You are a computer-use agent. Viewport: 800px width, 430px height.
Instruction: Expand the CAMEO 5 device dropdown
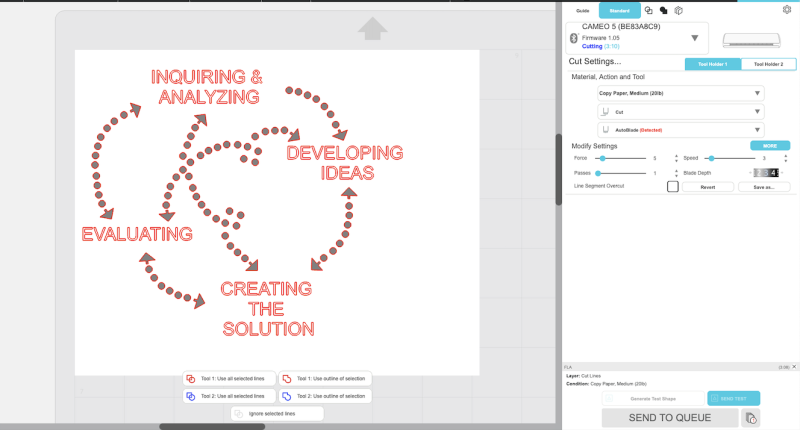(x=695, y=38)
